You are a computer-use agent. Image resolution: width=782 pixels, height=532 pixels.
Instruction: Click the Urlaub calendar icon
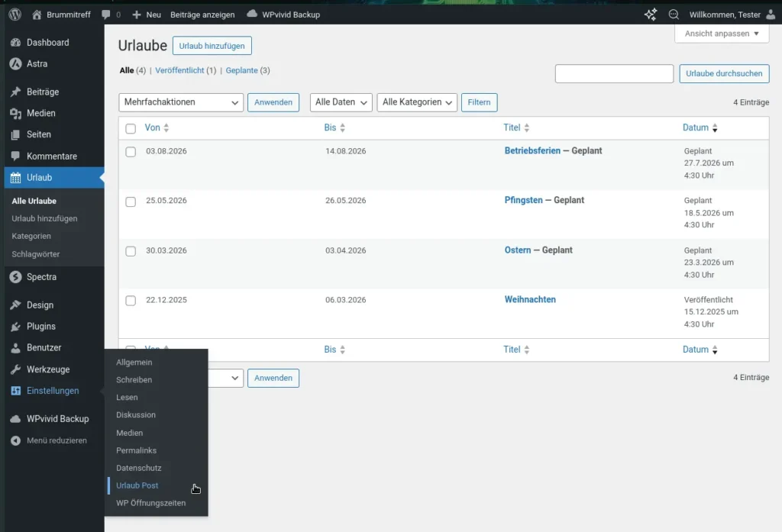(15, 178)
